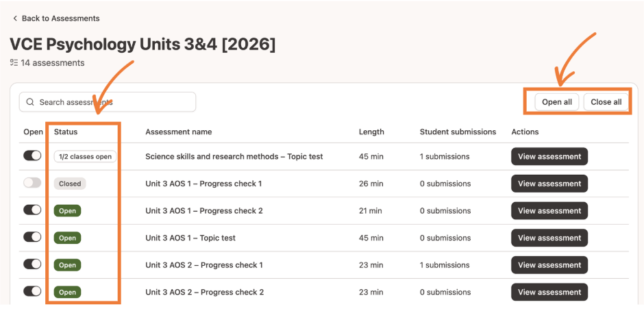Select Science skills and research methods – Topic test
This screenshot has height=322, width=644.
click(x=234, y=156)
